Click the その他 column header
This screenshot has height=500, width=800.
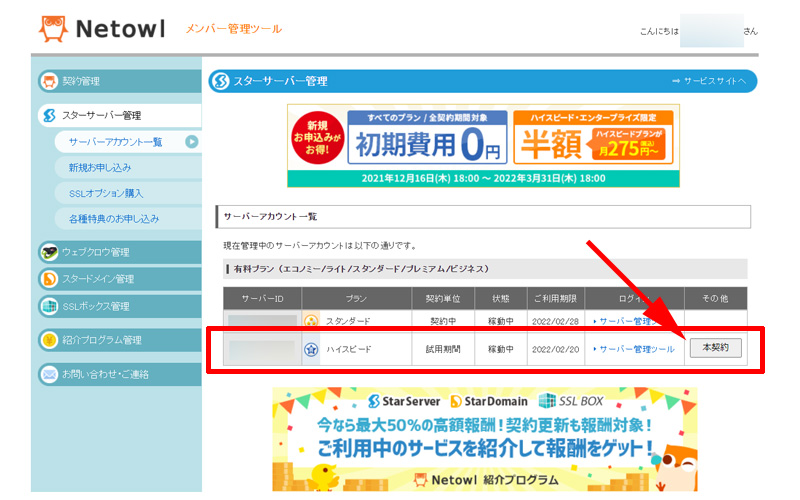715,298
